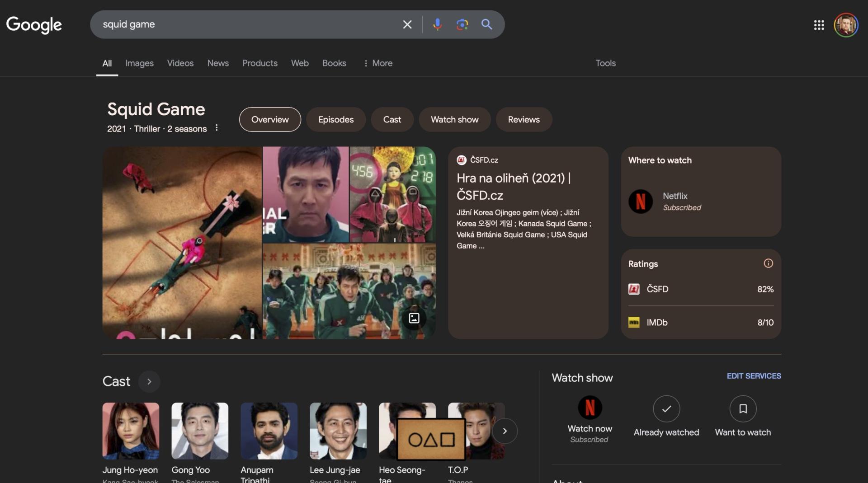The width and height of the screenshot is (868, 483).
Task: Open the ČSFD.cz source link
Action: (477, 160)
